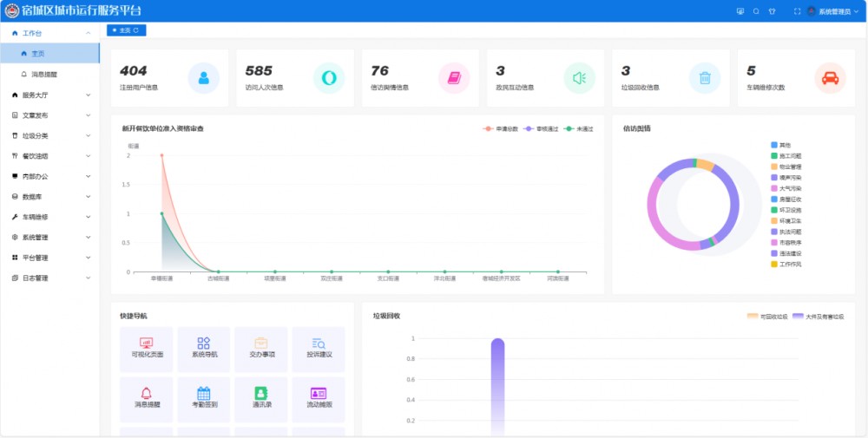868x438 pixels.
Task: Expand the 内部办公 menu chevron
Action: pos(88,176)
